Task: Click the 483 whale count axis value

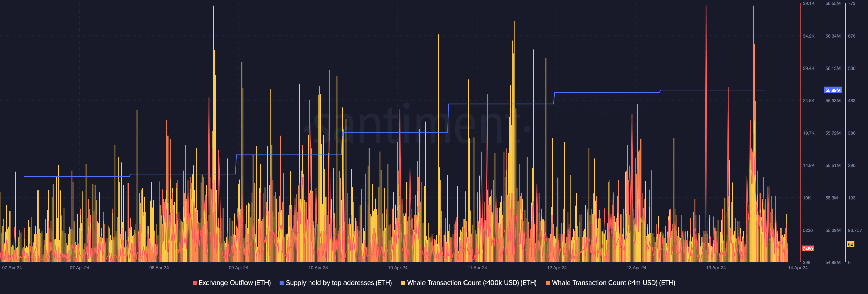Action: point(852,101)
